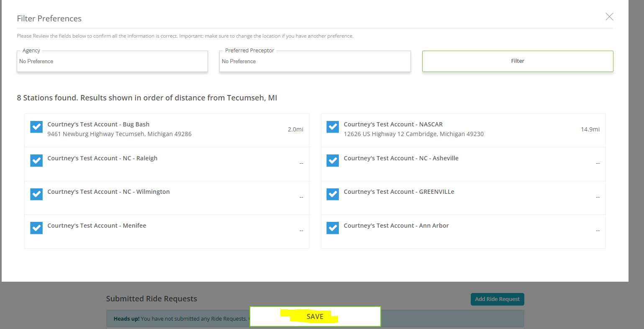
Task: Toggle the Ann Arbor station checkbox
Action: point(333,228)
